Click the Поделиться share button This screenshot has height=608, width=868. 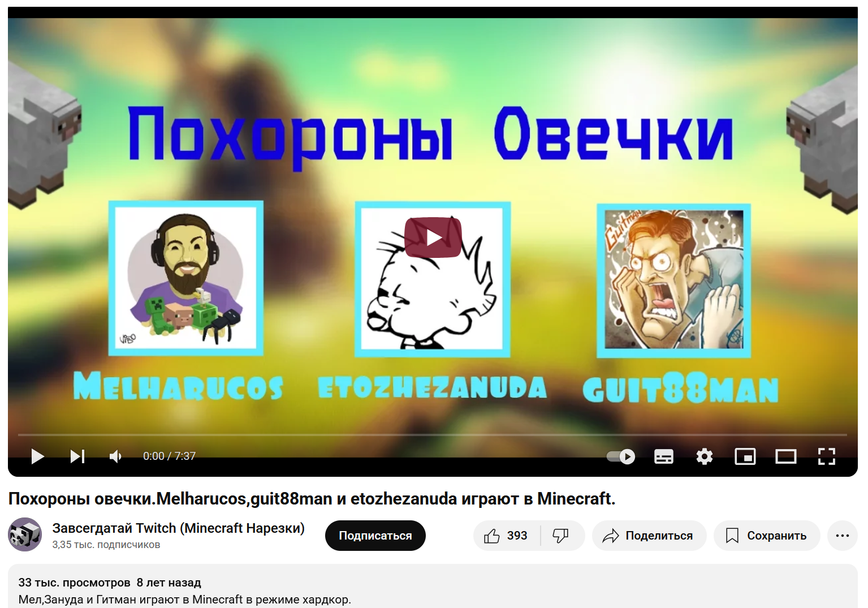pos(649,536)
